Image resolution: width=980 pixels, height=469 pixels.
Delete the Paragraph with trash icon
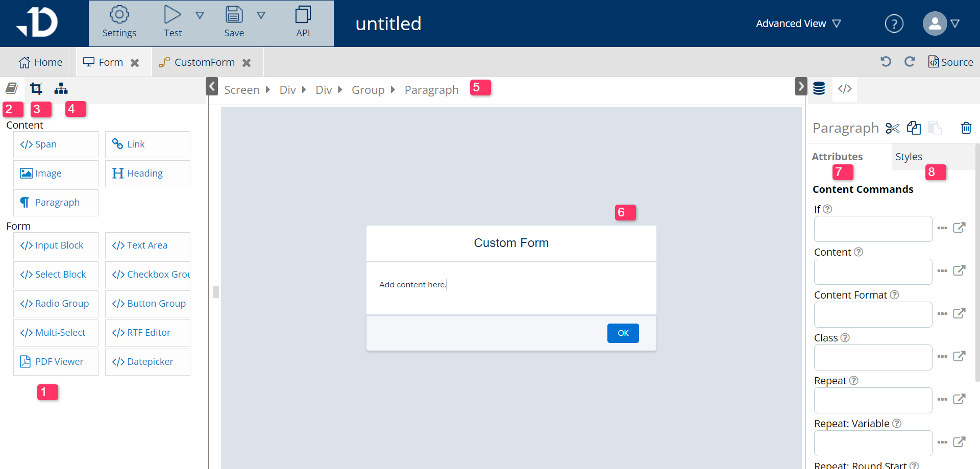[x=966, y=128]
